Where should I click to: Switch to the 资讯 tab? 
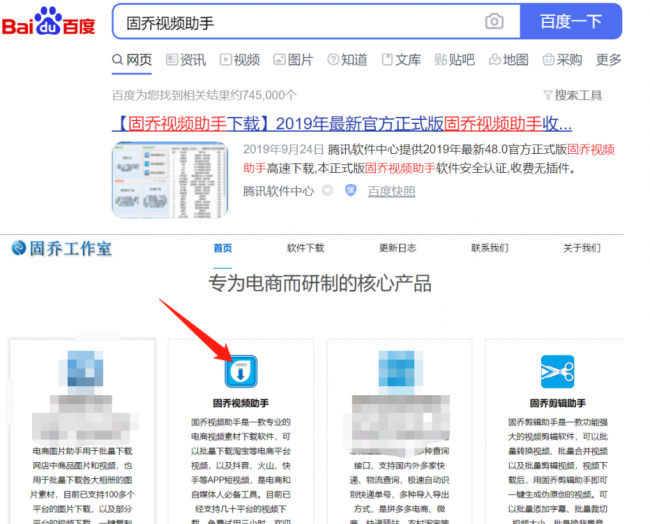[186, 60]
